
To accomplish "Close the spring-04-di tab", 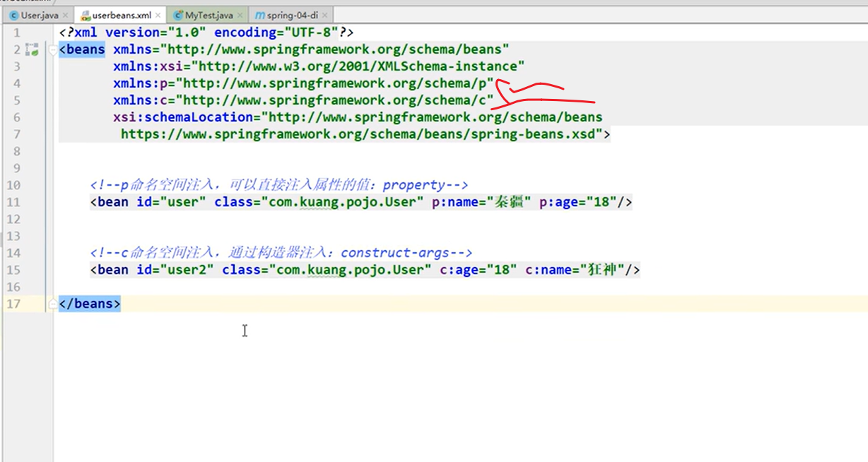I will point(326,15).
